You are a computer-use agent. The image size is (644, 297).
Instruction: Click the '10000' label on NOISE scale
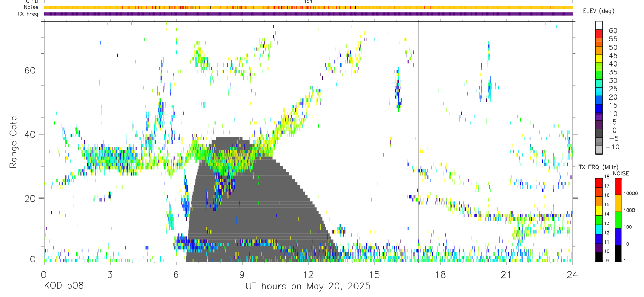point(631,193)
